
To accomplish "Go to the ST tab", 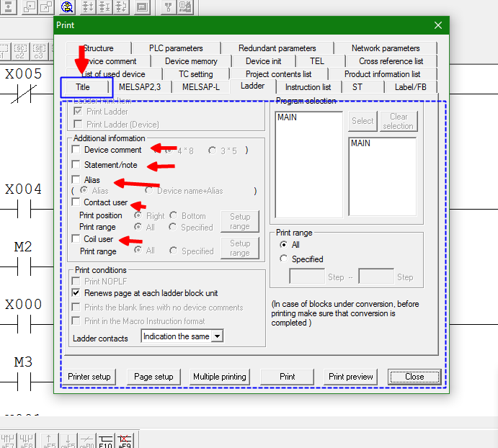I will pyautogui.click(x=357, y=87).
